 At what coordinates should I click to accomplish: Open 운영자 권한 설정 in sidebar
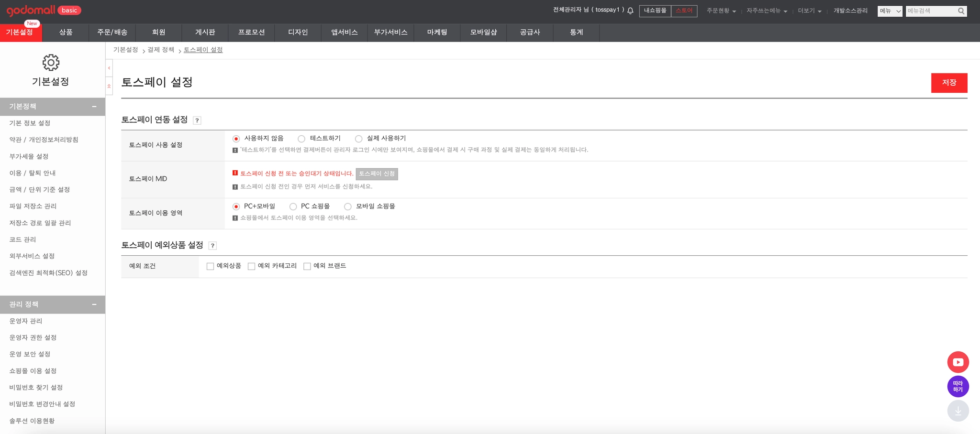coord(33,338)
